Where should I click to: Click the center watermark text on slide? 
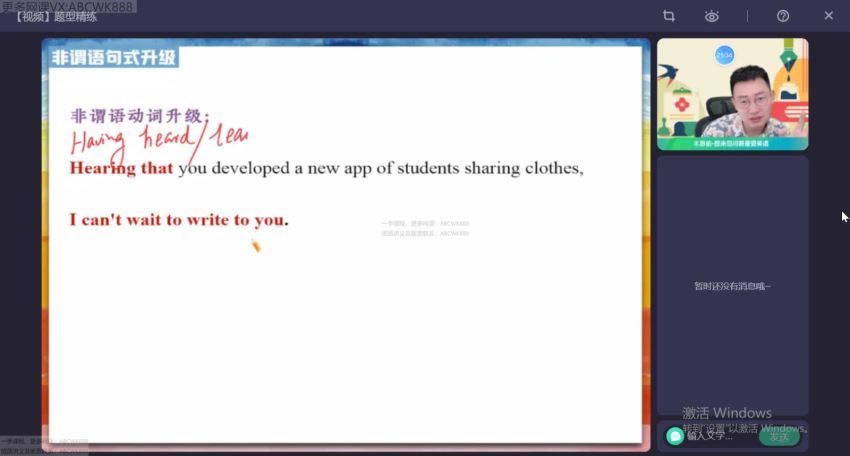425,228
